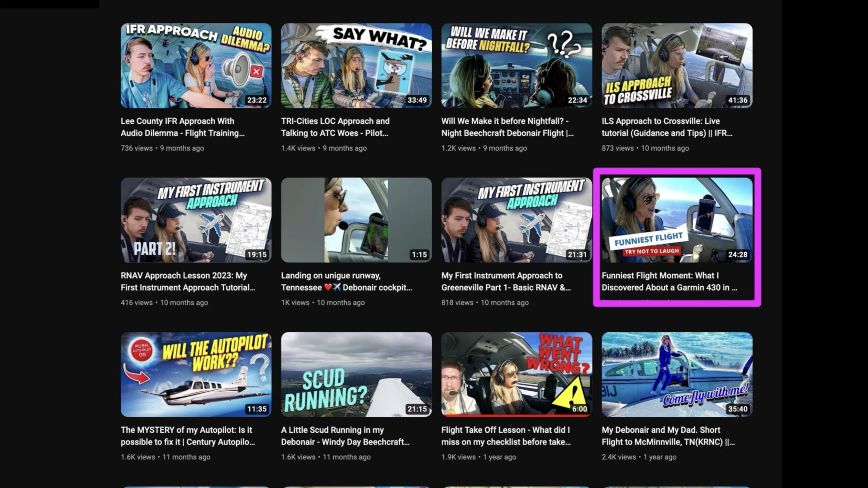The height and width of the screenshot is (488, 868).
Task: Click the 33:49 duration badge
Action: click(417, 100)
